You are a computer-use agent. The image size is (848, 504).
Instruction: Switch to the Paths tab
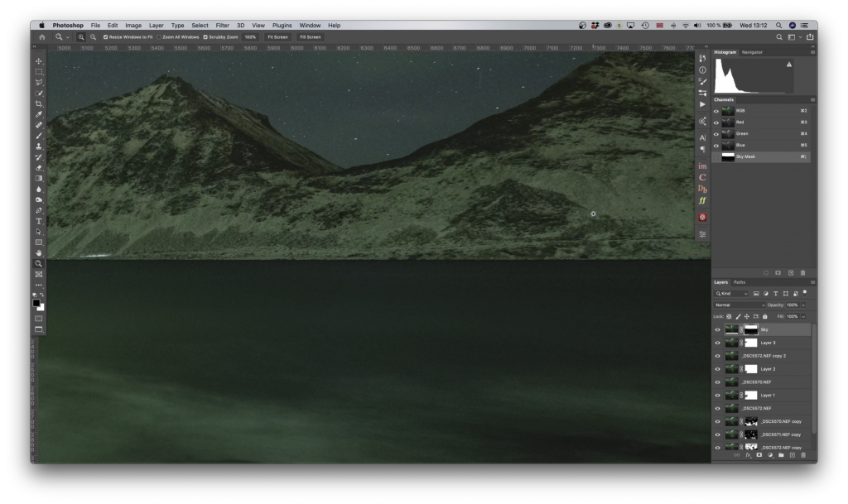point(740,282)
